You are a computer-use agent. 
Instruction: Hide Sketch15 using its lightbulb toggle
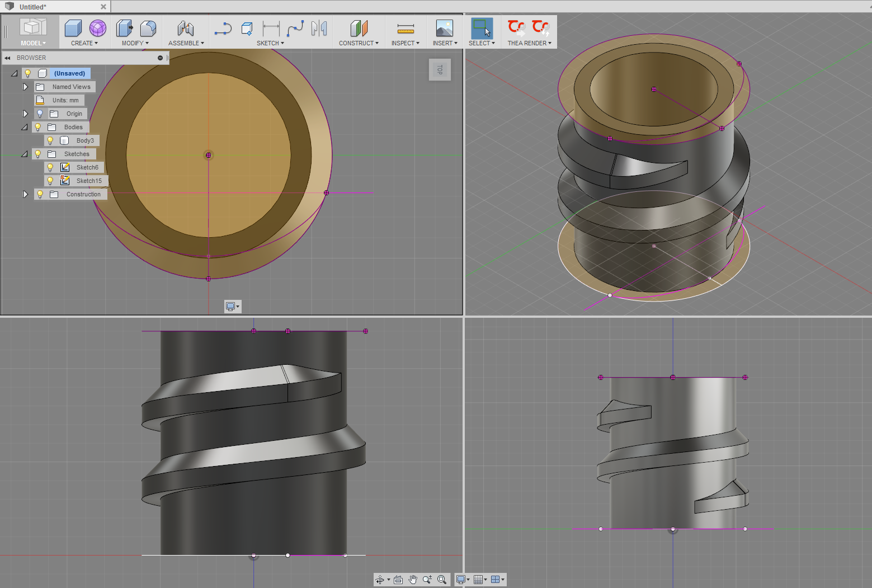50,181
